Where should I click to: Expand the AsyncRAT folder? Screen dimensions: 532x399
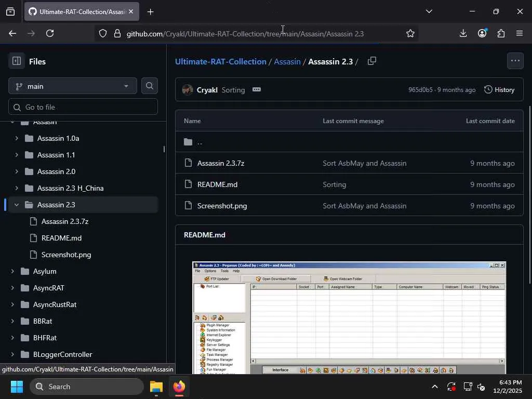[12, 288]
